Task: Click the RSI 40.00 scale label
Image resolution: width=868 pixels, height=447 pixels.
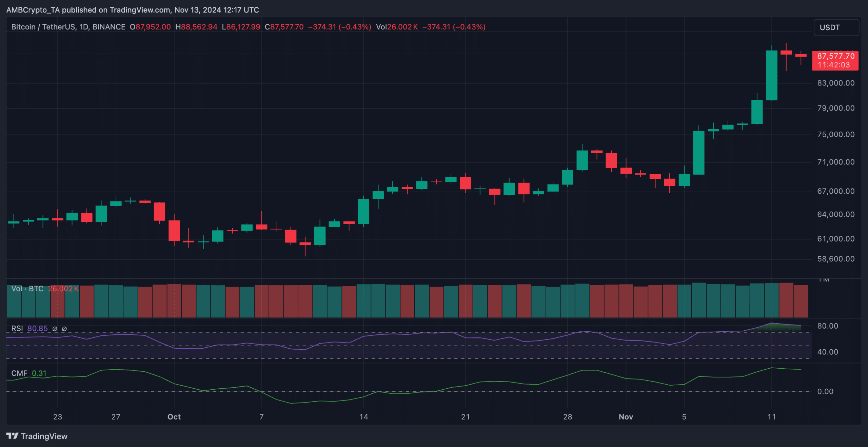Action: [x=828, y=352]
